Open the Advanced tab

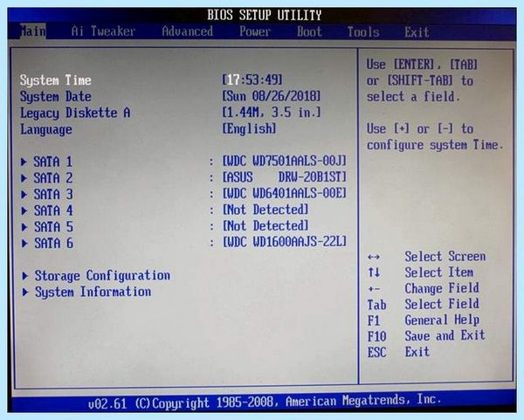188,31
